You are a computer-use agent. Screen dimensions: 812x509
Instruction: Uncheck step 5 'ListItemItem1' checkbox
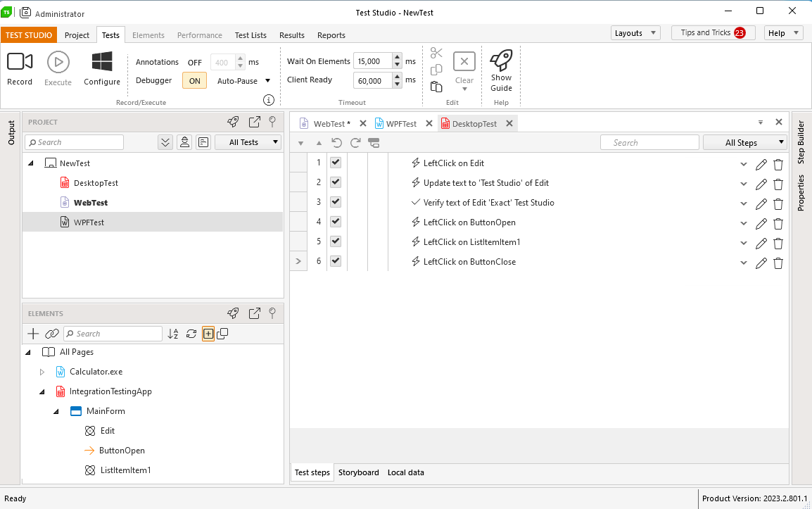336,241
